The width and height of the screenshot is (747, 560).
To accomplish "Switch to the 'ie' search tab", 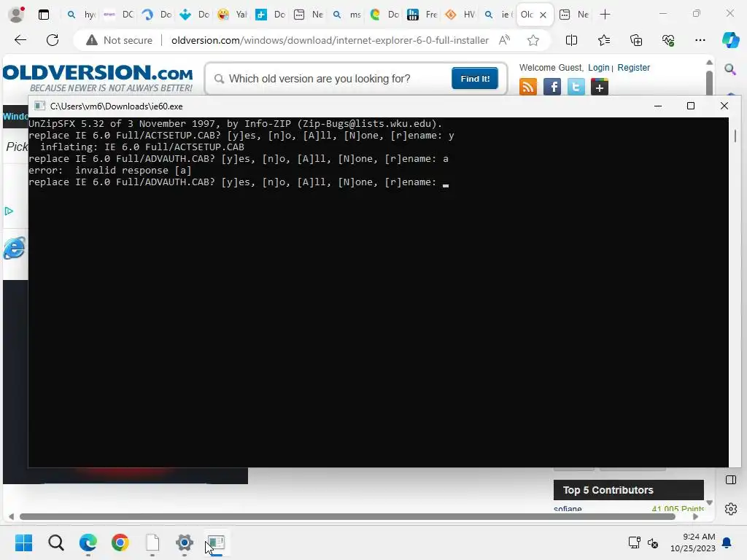I will (x=498, y=15).
